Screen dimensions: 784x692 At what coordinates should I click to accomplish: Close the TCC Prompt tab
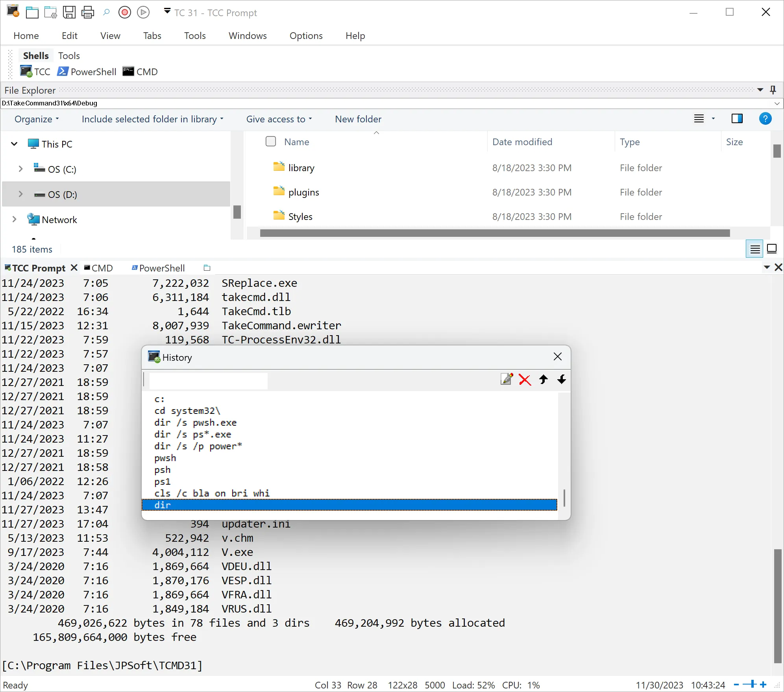74,268
